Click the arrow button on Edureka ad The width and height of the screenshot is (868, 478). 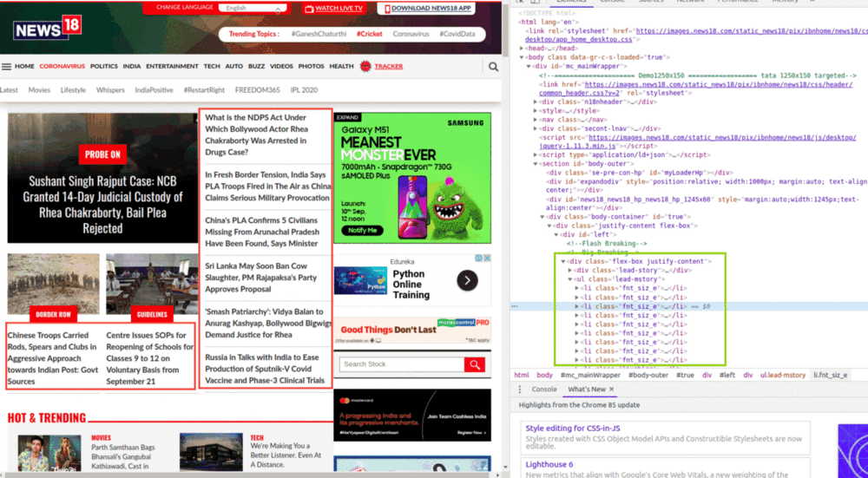[467, 281]
